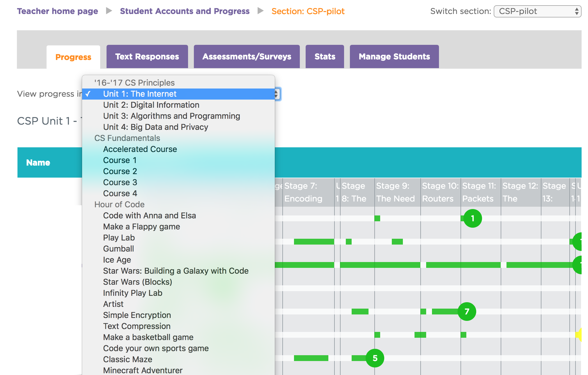Screen dimensions: 588x375
Task: Click breadcrumb arrow before Section: CSP-pilot
Action: pyautogui.click(x=261, y=11)
